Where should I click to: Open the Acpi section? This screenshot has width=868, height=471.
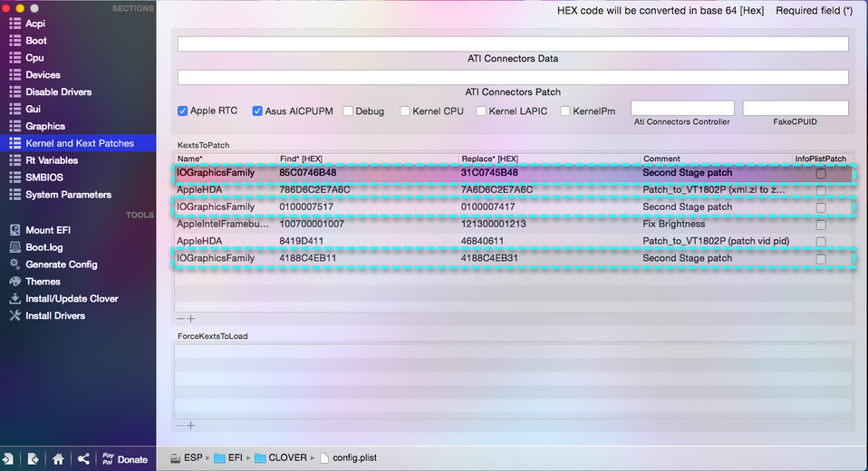click(35, 24)
